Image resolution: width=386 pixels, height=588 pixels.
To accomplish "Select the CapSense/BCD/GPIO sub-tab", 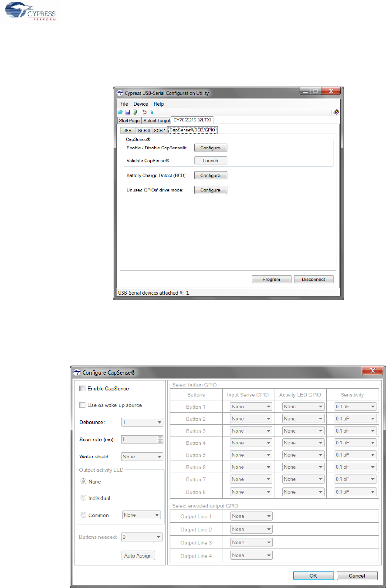I will [x=192, y=130].
